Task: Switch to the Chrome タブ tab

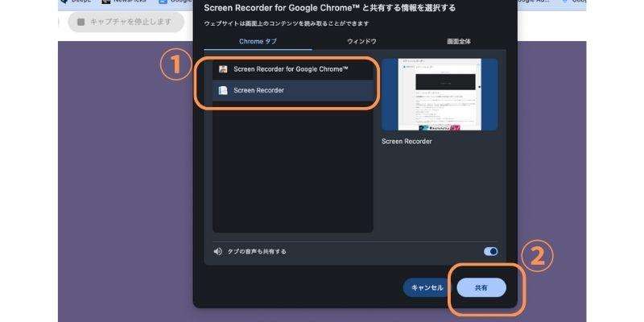Action: [258, 42]
